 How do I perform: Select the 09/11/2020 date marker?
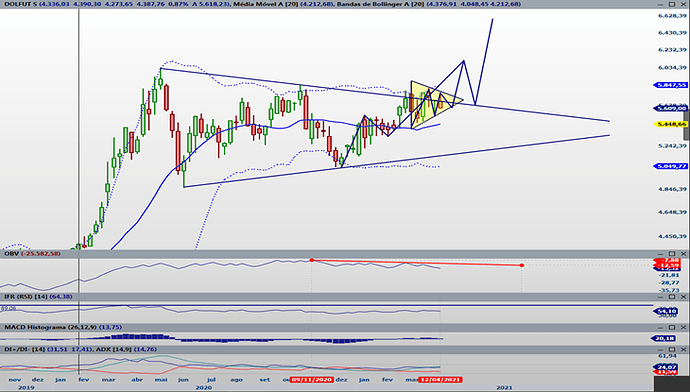click(312, 379)
